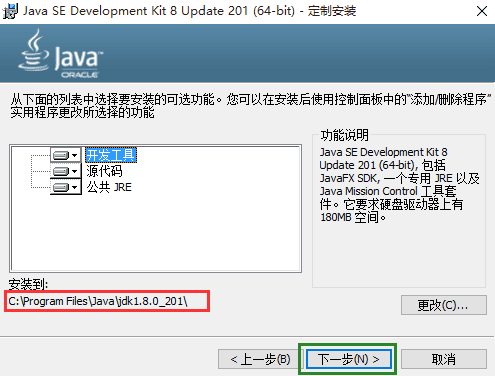Expand dropdown arrow for 开发工具 feature
This screenshot has height=376, width=495.
[x=75, y=155]
